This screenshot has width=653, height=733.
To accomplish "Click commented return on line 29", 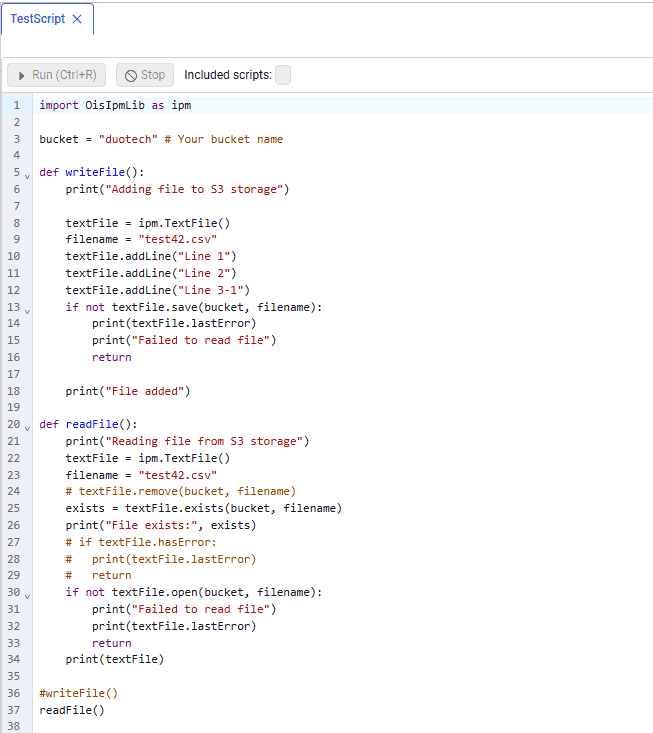I will pyautogui.click(x=99, y=575).
